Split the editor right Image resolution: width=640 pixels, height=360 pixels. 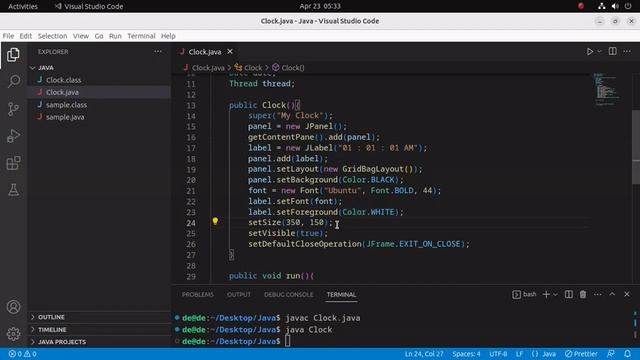[612, 51]
